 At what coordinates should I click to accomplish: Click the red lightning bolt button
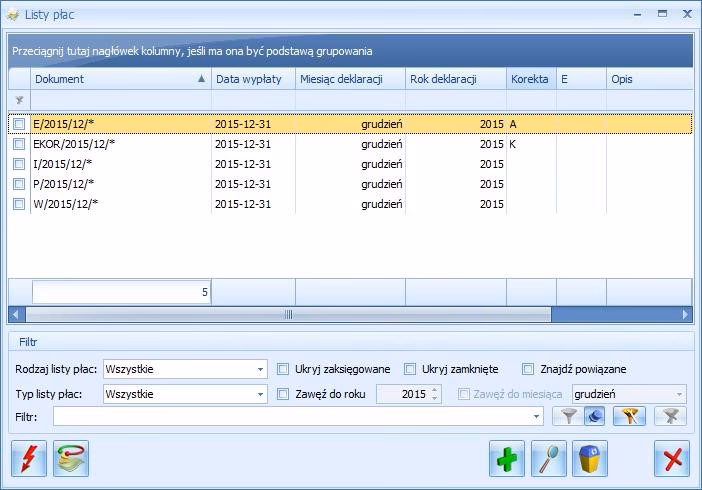pyautogui.click(x=29, y=459)
